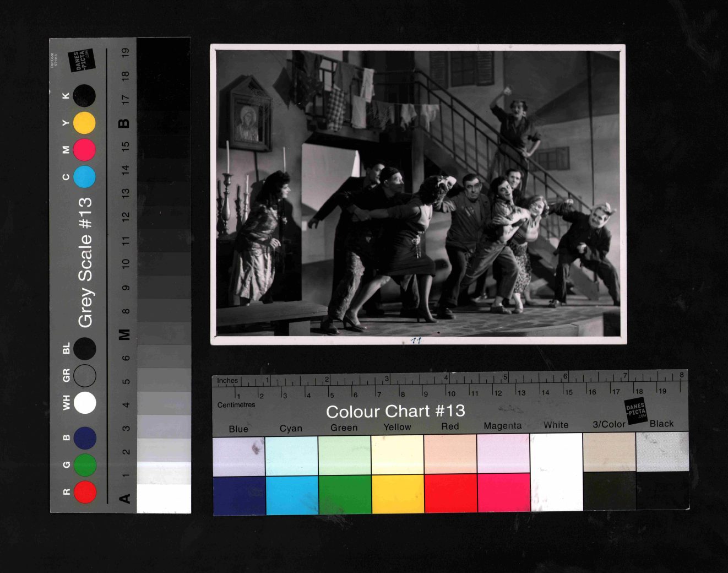The width and height of the screenshot is (728, 573).
Task: Select the magenta M circle
Action: point(84,149)
